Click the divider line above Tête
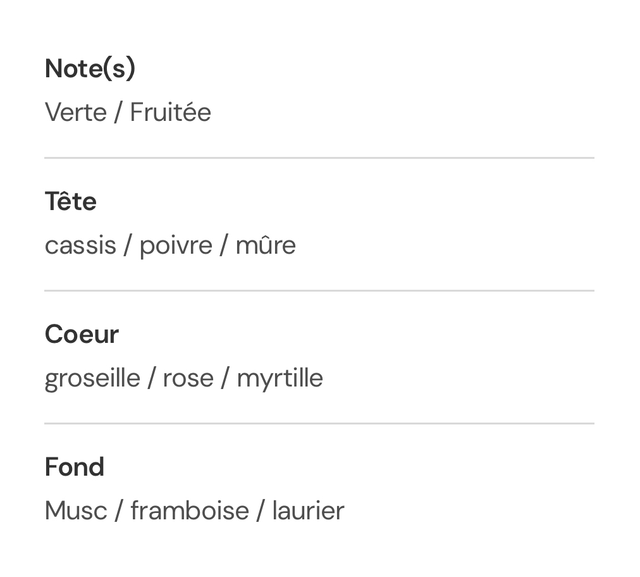Image resolution: width=640 pixels, height=577 pixels. [x=319, y=158]
